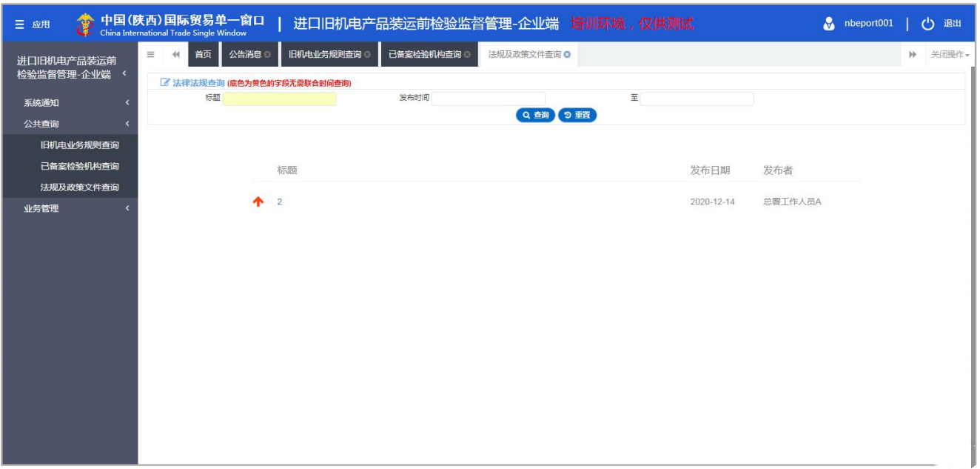
Task: Click the yellow 标题 input field
Action: (x=279, y=99)
